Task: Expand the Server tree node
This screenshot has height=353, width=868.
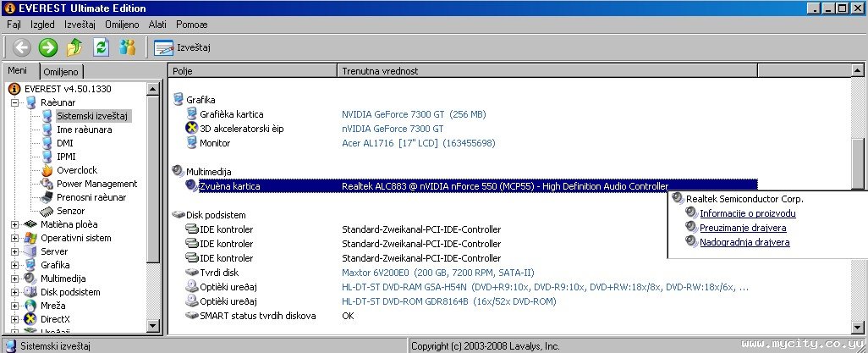Action: pos(15,251)
